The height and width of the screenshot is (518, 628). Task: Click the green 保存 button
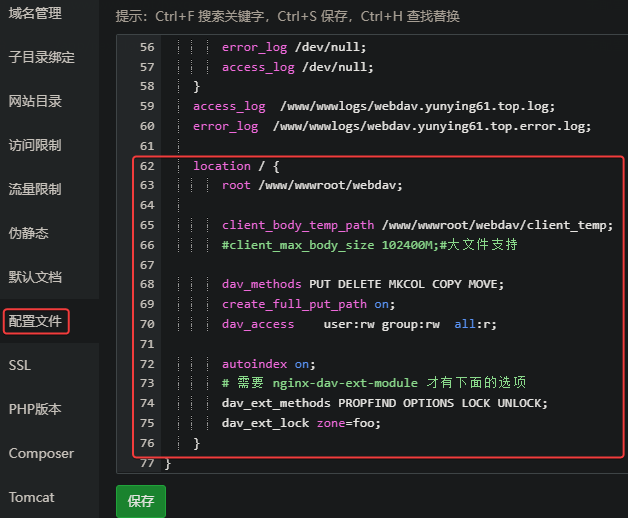[x=140, y=501]
